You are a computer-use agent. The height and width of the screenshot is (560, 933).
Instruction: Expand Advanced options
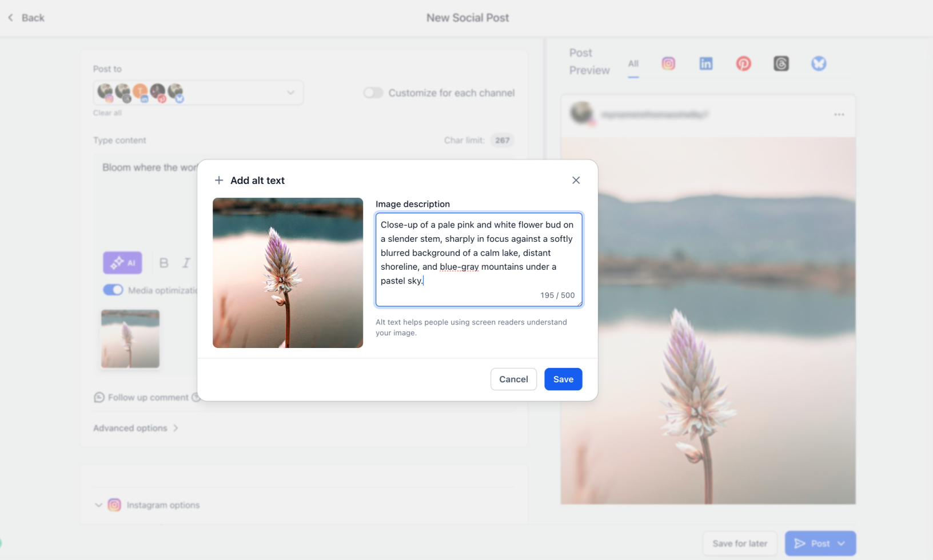(x=136, y=428)
